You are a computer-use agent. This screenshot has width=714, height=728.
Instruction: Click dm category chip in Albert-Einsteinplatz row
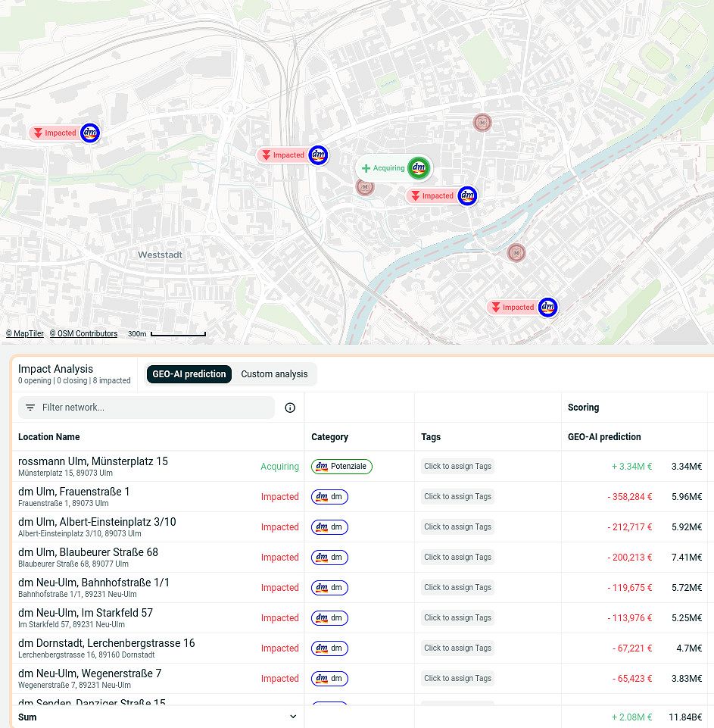tap(329, 527)
